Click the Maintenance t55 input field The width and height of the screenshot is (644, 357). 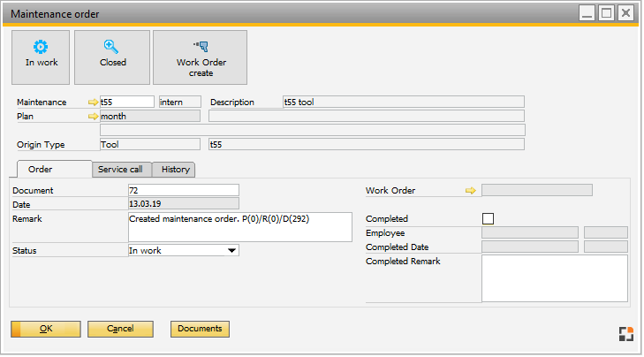(127, 103)
